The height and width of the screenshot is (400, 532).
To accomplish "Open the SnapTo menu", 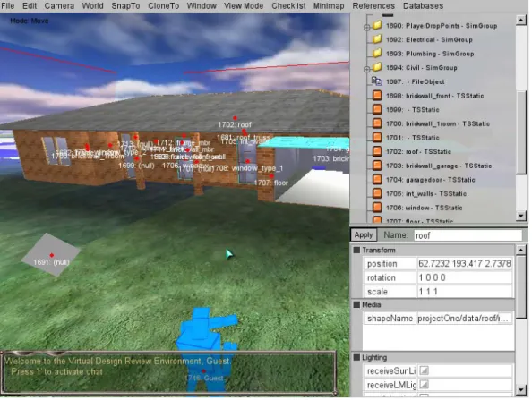I will 125,5.
